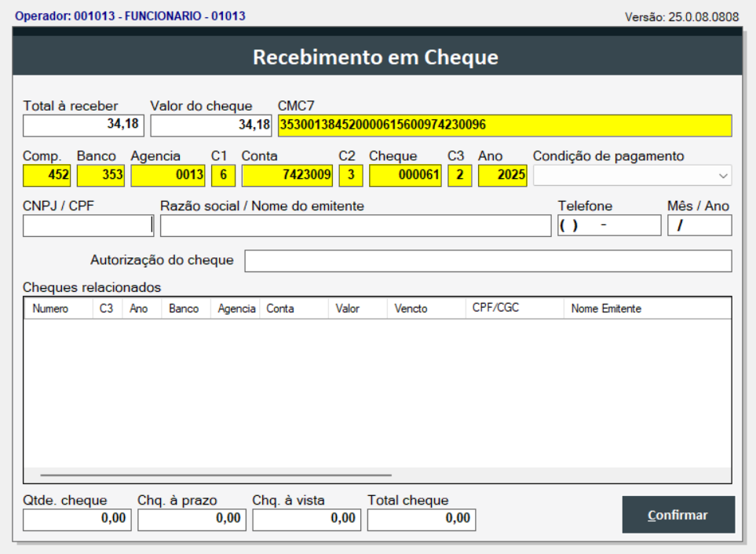Click the Ano field showing 2025

(502, 175)
